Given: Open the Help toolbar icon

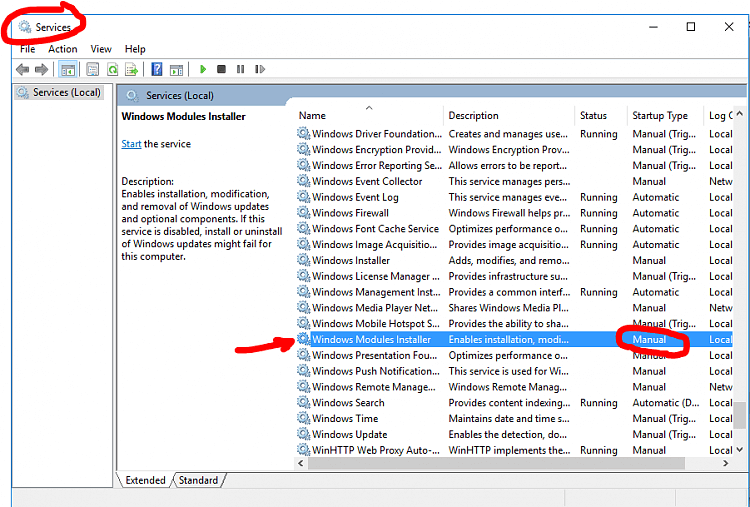Looking at the screenshot, I should point(157,69).
